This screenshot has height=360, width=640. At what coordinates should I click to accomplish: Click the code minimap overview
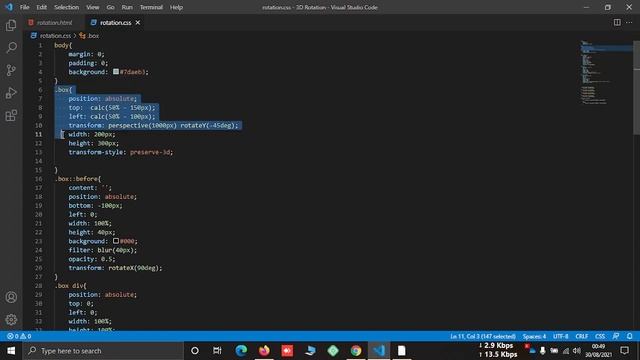[x=606, y=73]
